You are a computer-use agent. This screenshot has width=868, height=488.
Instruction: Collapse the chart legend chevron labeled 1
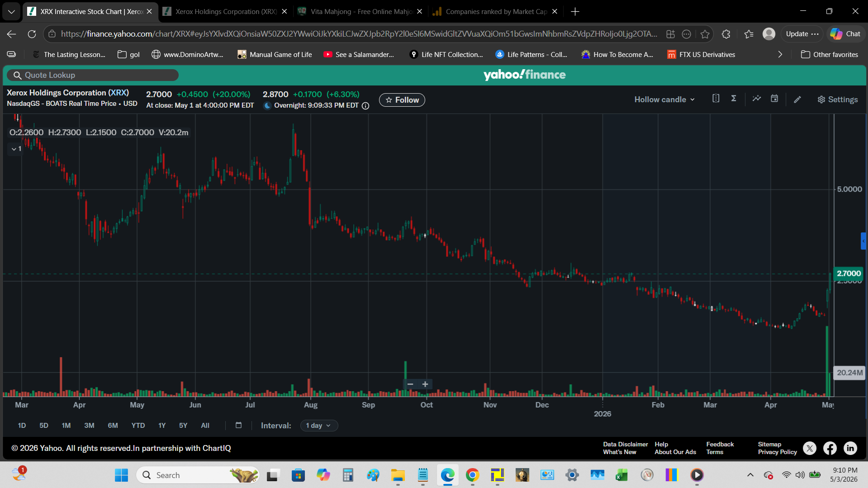pos(16,149)
